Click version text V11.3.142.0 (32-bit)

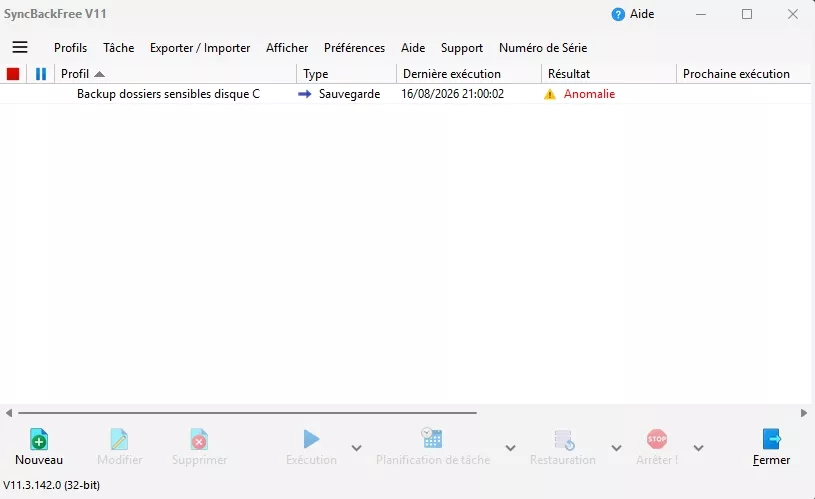tap(51, 485)
